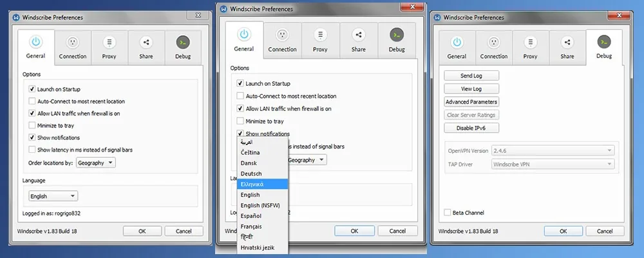Select Arabic entry in language list
Image resolution: width=644 pixels, height=258 pixels.
click(x=263, y=142)
